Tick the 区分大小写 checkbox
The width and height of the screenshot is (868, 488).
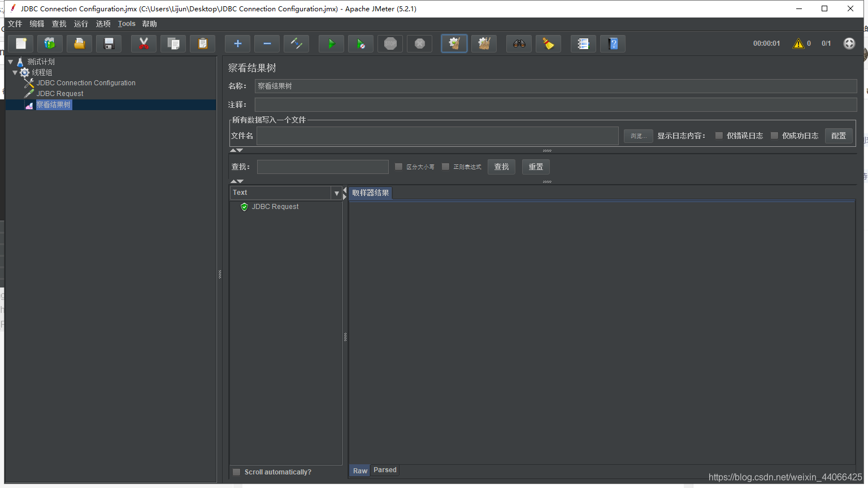398,167
